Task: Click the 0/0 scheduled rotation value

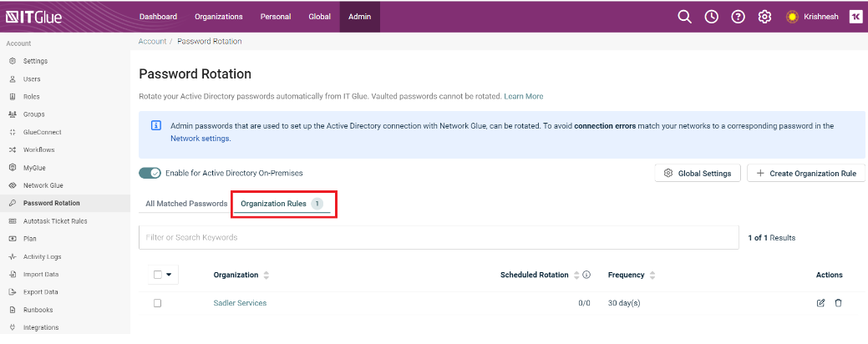Action: 584,303
